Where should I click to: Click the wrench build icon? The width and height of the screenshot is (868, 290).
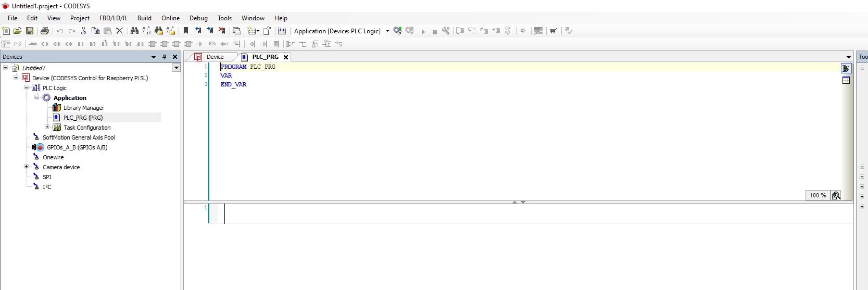point(446,31)
